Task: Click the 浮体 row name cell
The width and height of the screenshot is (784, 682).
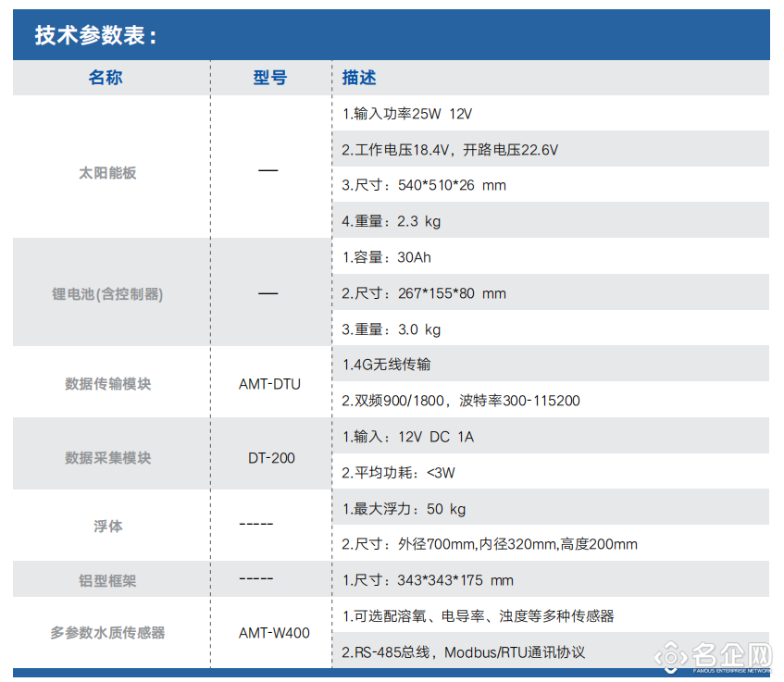Action: coord(107,527)
